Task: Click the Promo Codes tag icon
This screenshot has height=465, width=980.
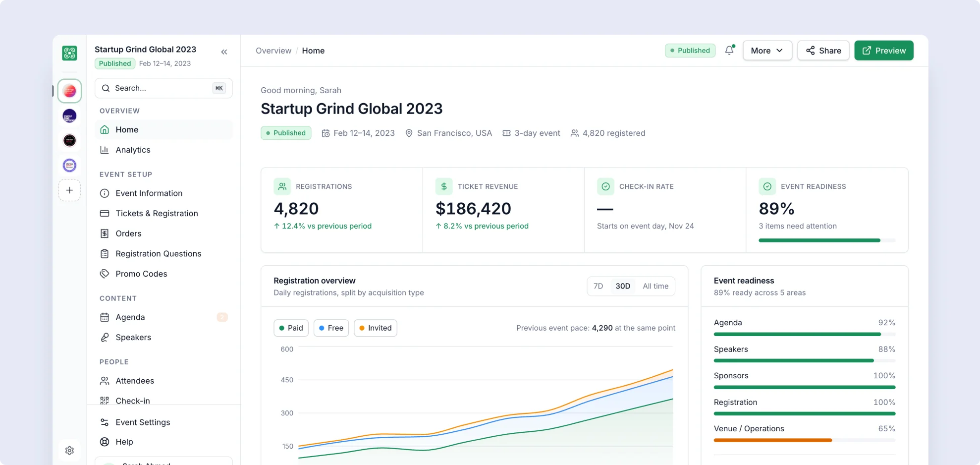Action: 105,274
